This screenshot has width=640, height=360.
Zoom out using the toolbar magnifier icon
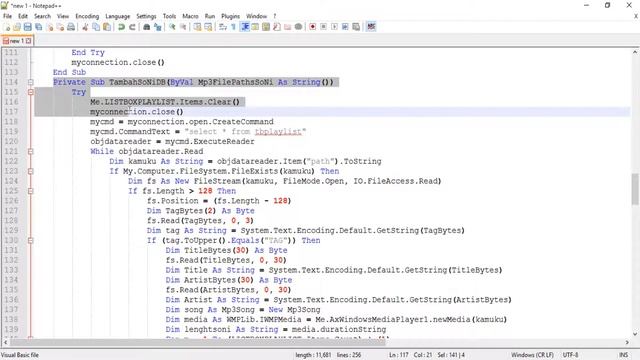pyautogui.click(x=183, y=27)
